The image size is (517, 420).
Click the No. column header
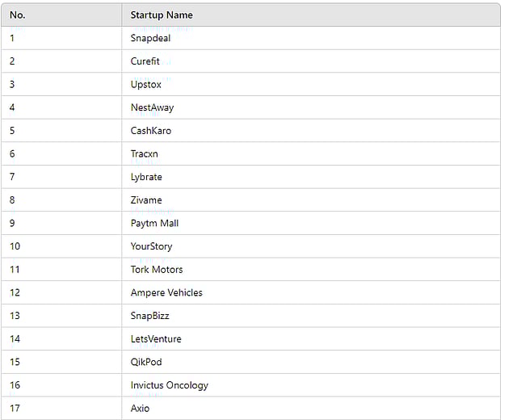click(18, 15)
